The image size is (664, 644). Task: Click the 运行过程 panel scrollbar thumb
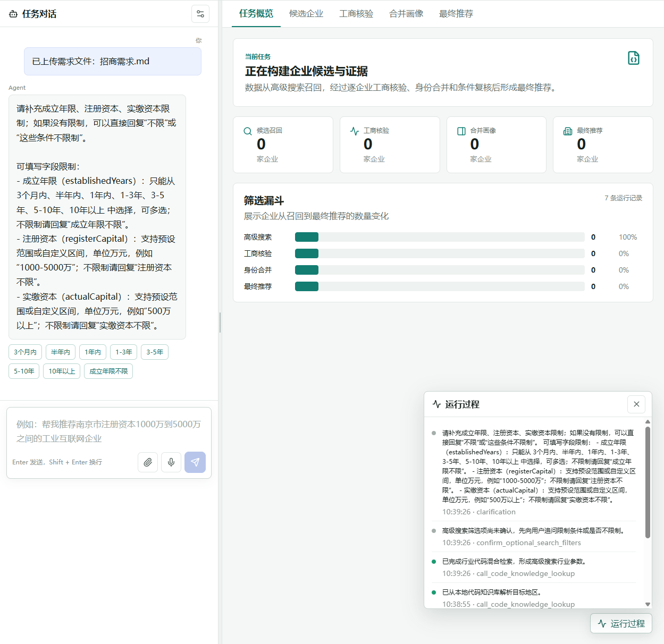pos(648,482)
